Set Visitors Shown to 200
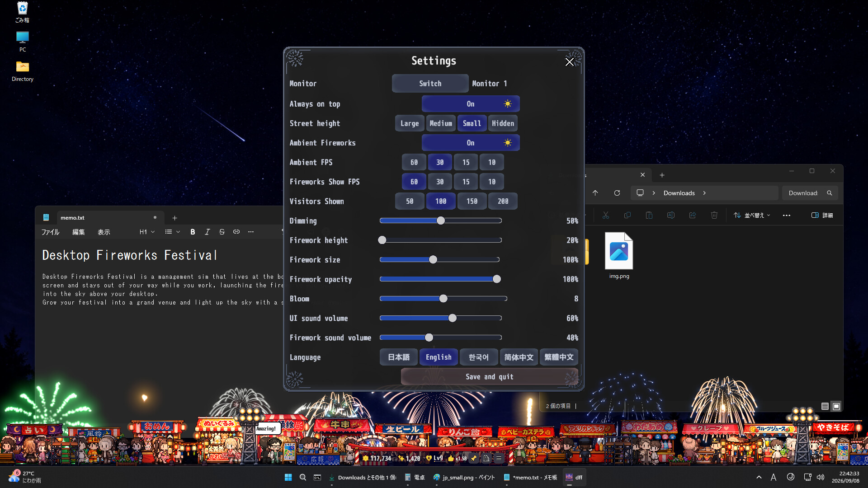 pyautogui.click(x=503, y=201)
